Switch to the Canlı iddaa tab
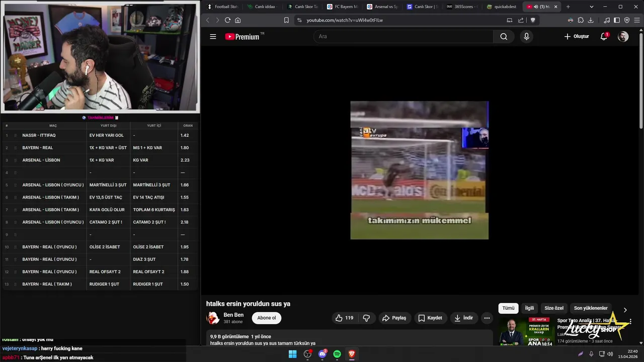This screenshot has width=644, height=362. (x=262, y=7)
